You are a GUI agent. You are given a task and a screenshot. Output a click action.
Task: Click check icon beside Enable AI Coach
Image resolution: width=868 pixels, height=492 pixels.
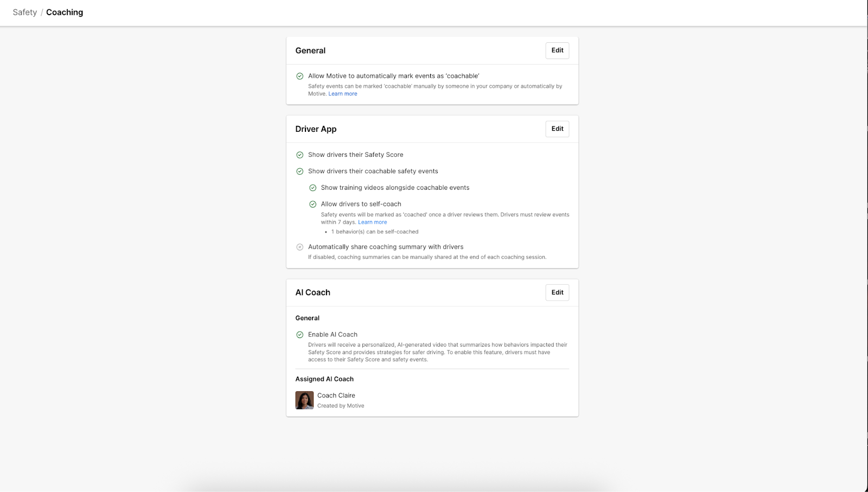pos(299,335)
